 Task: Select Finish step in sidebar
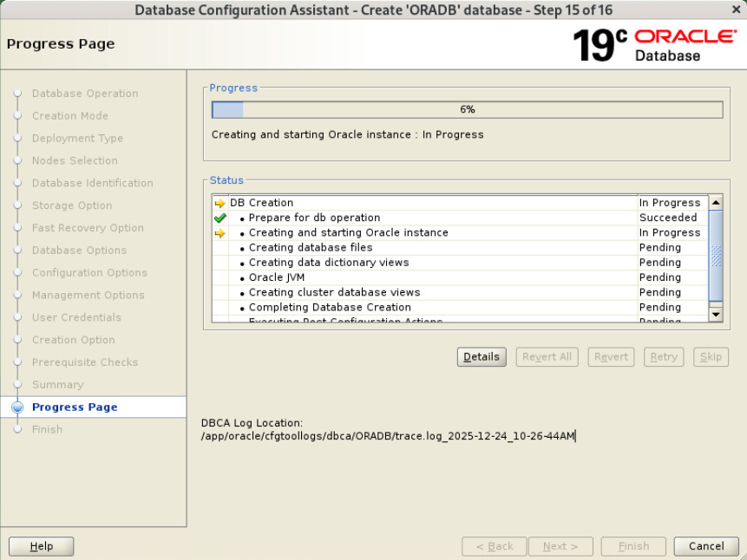47,429
